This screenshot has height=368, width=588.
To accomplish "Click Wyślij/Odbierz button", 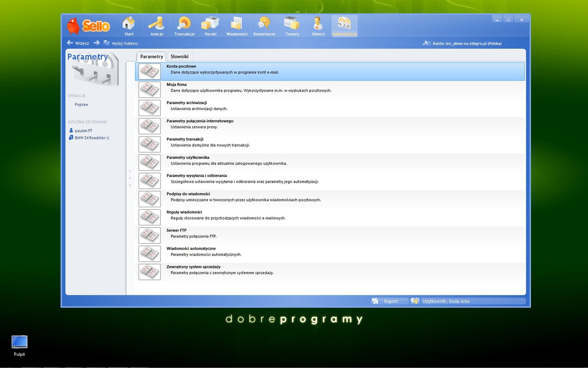I will pos(121,43).
